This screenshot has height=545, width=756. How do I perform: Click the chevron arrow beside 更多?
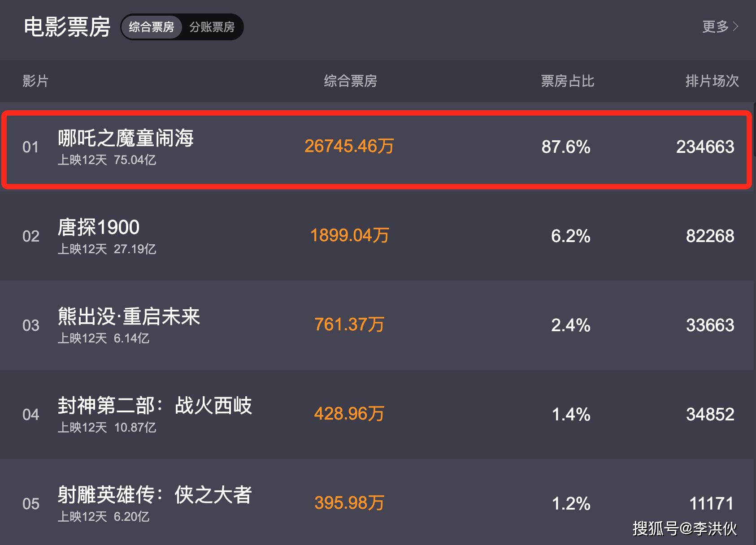coord(735,26)
